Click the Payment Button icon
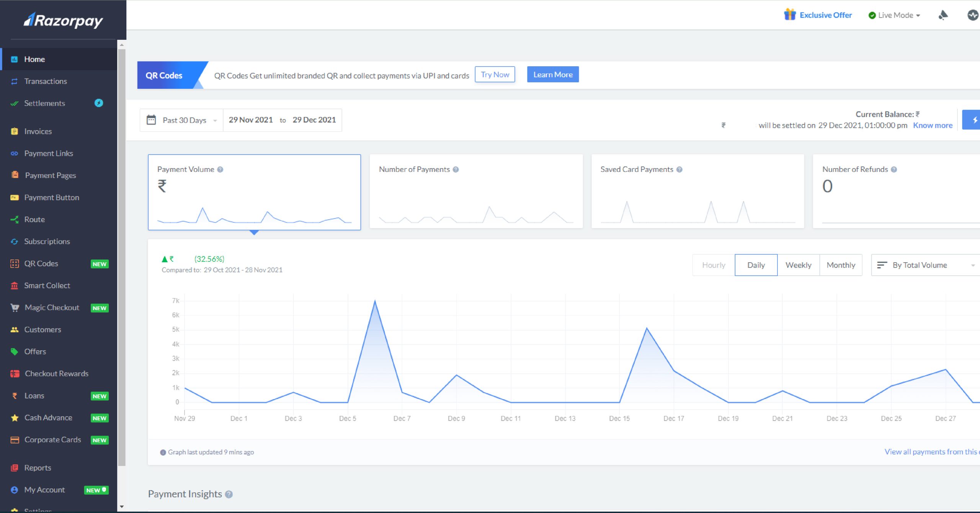 (15, 198)
